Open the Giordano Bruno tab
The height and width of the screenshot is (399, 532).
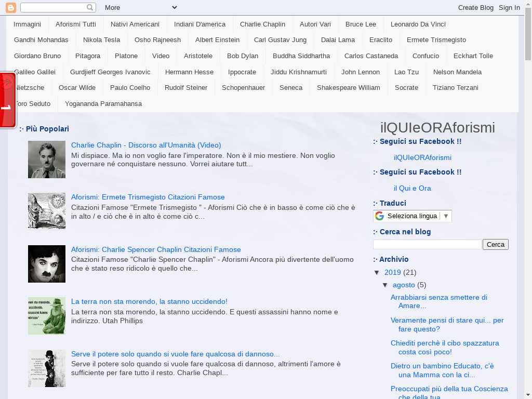(37, 56)
